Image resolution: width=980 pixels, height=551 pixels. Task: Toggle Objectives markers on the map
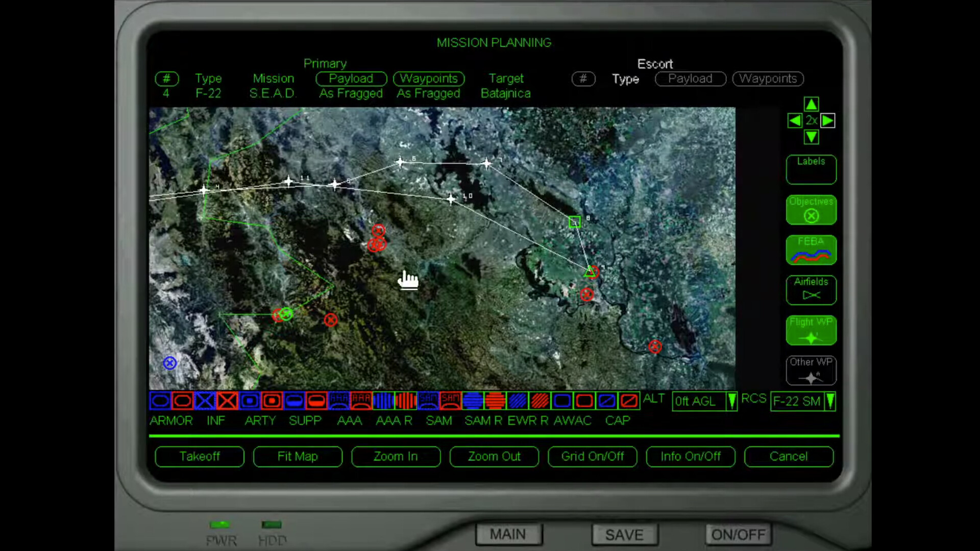coord(811,210)
